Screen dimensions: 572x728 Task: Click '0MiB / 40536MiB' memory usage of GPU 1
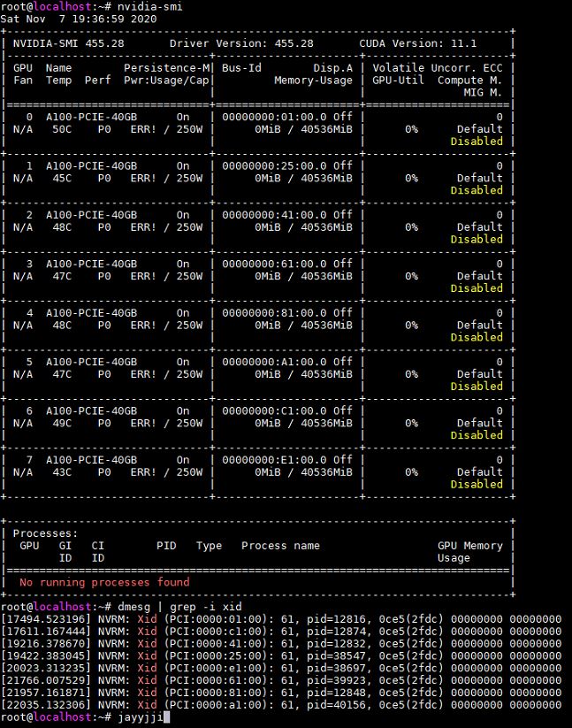(303, 179)
